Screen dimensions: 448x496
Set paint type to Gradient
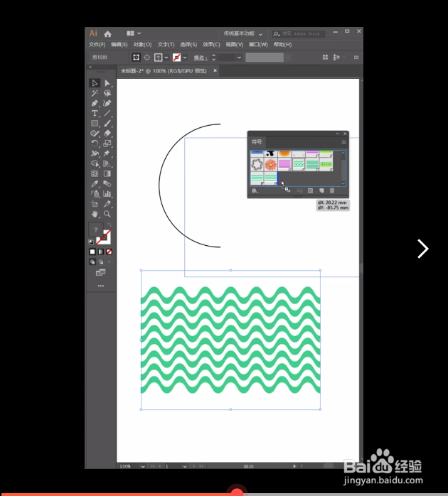(x=101, y=252)
